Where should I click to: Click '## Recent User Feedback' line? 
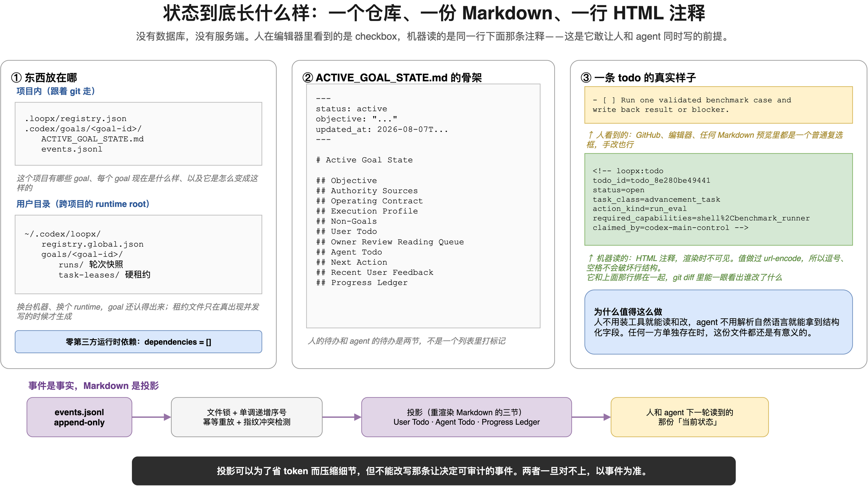[375, 272]
